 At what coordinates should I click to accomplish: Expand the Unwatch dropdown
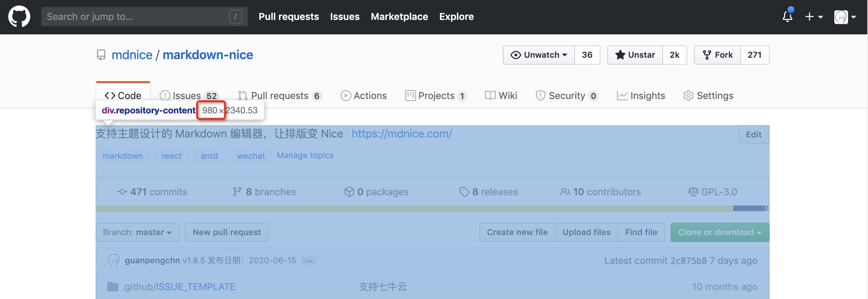539,55
